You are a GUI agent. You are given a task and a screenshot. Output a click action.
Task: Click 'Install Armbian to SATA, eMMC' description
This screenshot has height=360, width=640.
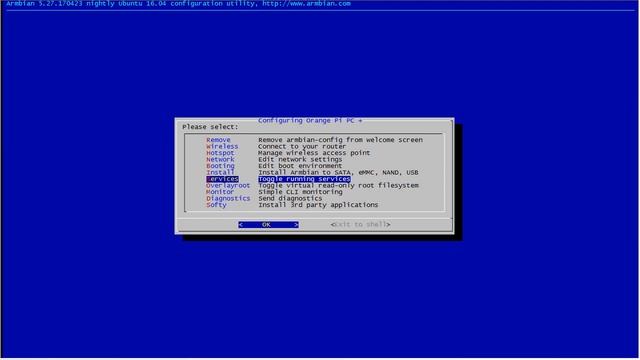tap(338, 173)
